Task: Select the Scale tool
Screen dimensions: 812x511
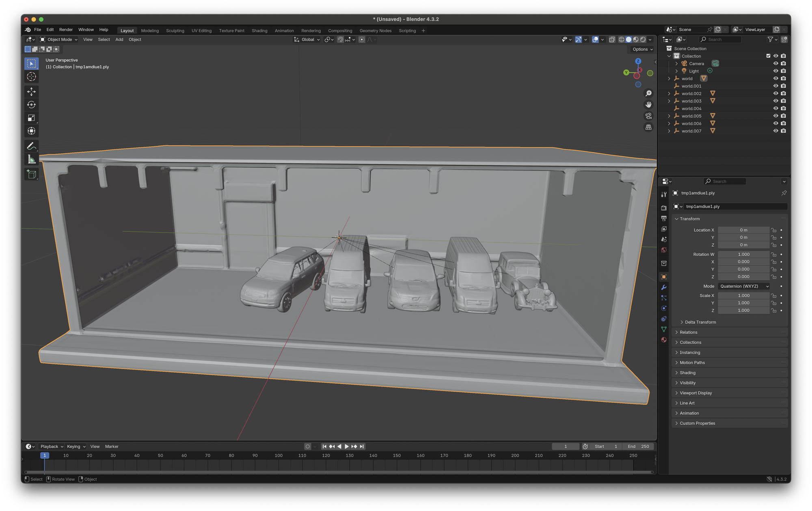Action: (x=31, y=118)
